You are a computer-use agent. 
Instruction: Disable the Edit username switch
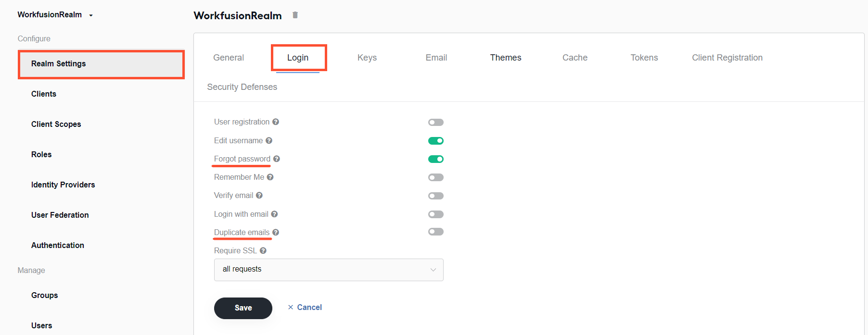436,141
